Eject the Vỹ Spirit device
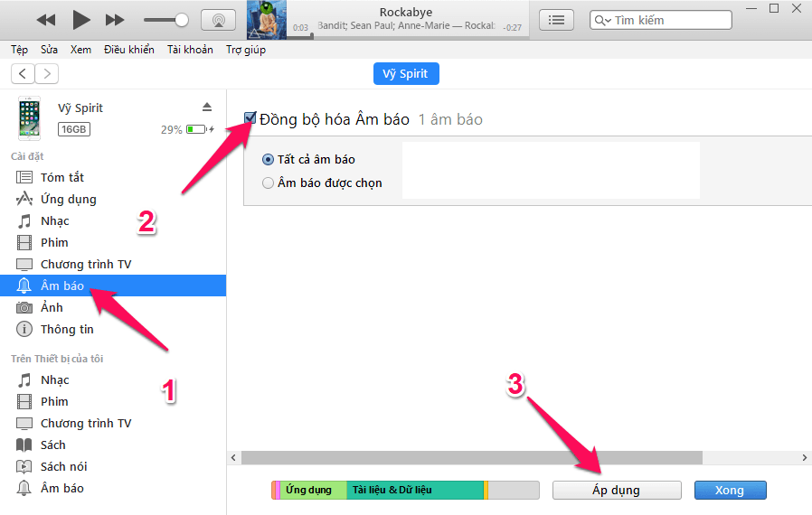This screenshot has width=812, height=515. [x=207, y=108]
